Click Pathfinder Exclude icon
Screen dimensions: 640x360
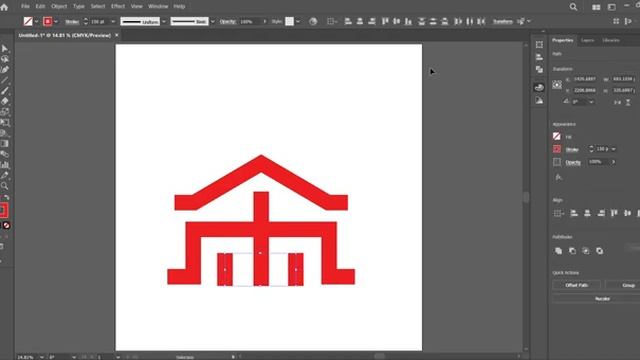pyautogui.click(x=600, y=251)
